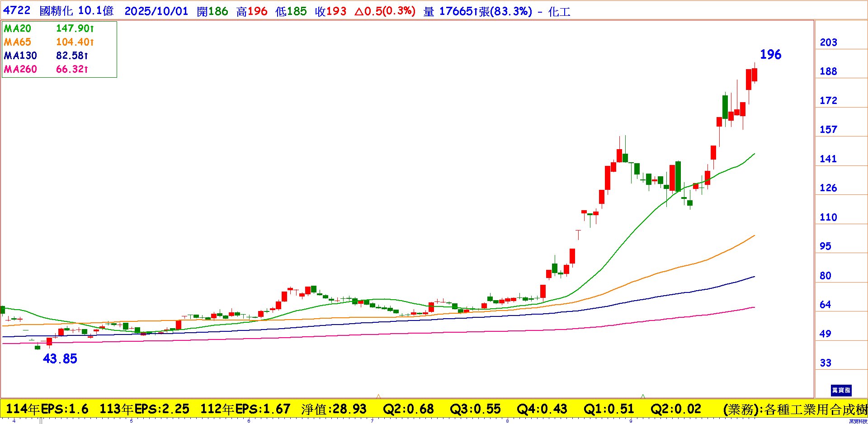This screenshot has width=868, height=424.
Task: Click the 114年EPS:1.6 text in the yellow bar
Action: 47,409
